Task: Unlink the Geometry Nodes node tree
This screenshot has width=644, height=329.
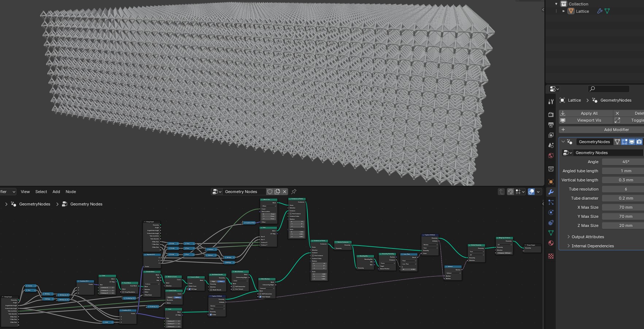Action: [x=285, y=192]
